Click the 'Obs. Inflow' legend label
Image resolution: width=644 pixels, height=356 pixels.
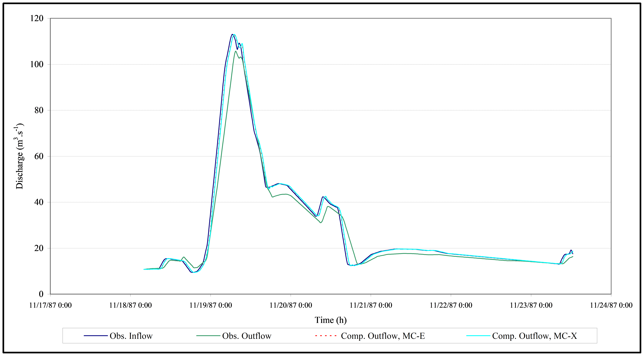tap(131, 336)
